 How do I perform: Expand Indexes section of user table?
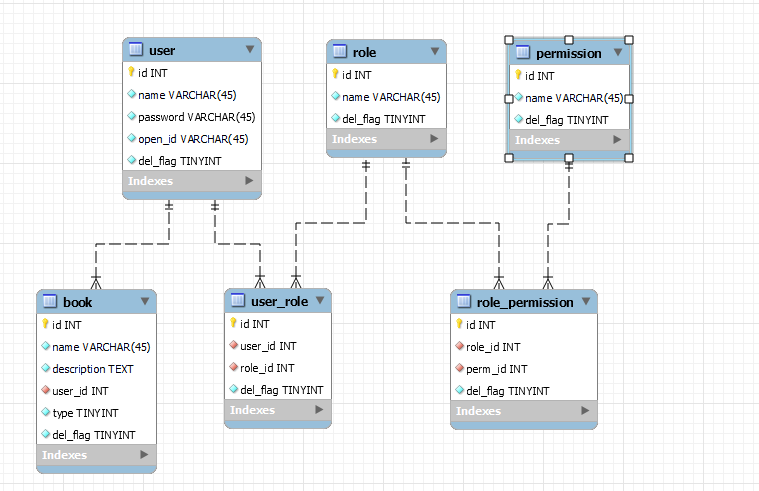(249, 181)
